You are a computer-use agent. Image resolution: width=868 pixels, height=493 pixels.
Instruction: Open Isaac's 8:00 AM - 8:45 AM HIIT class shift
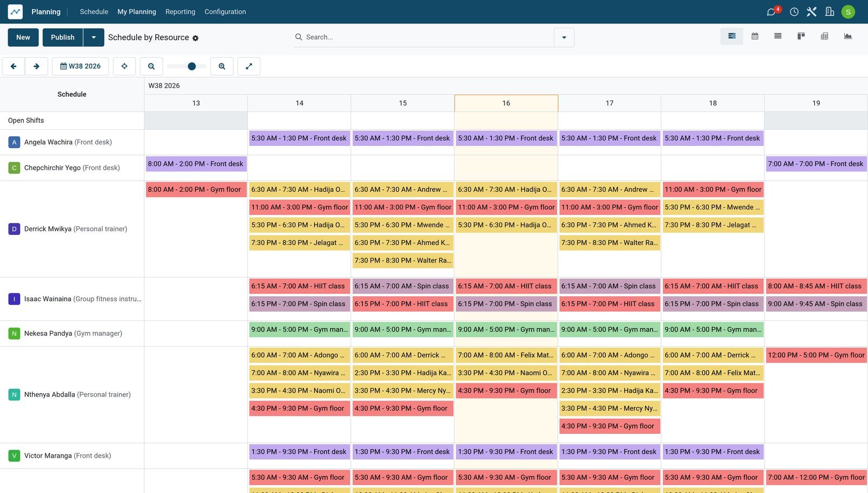(x=816, y=286)
